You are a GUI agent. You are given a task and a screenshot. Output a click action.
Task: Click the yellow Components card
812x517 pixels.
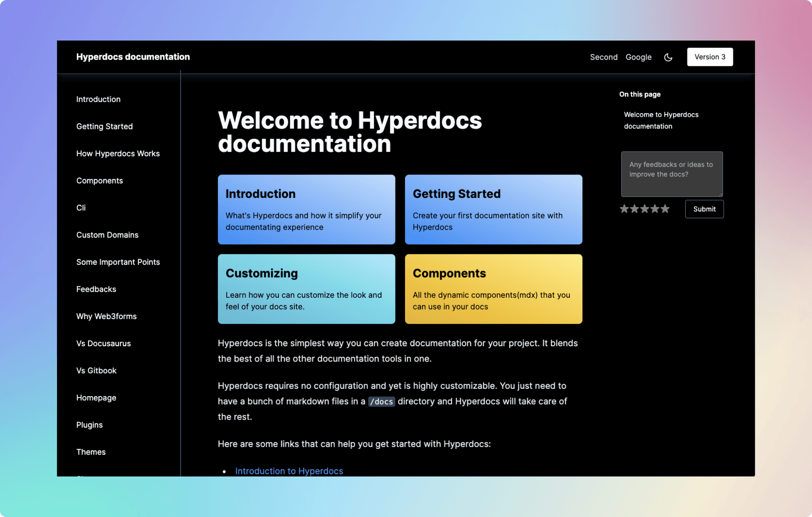(x=493, y=289)
